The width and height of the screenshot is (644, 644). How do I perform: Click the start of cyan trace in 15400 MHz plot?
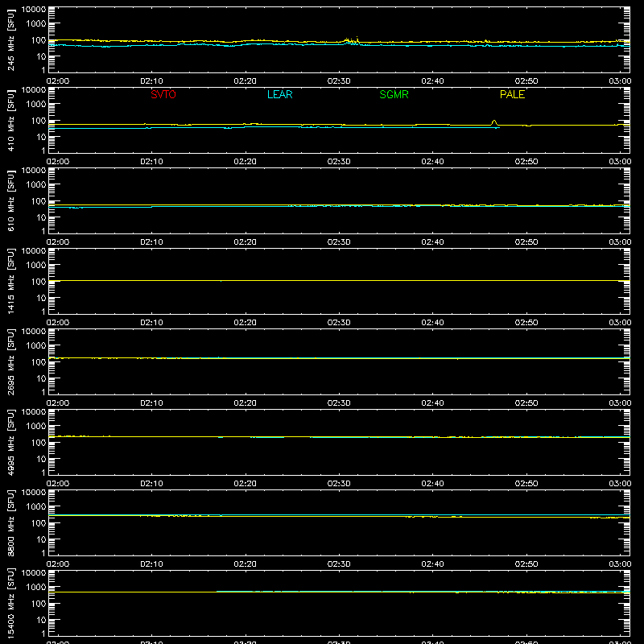click(217, 592)
